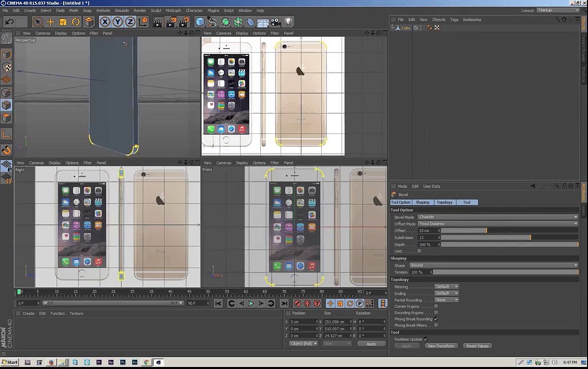This screenshot has height=369, width=588.
Task: Open the Partial Rounding None dropdown
Action: [x=446, y=300]
